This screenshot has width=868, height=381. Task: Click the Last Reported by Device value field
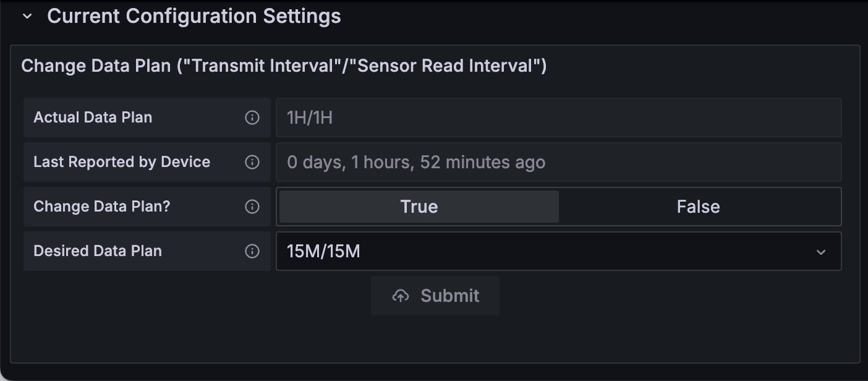[558, 162]
